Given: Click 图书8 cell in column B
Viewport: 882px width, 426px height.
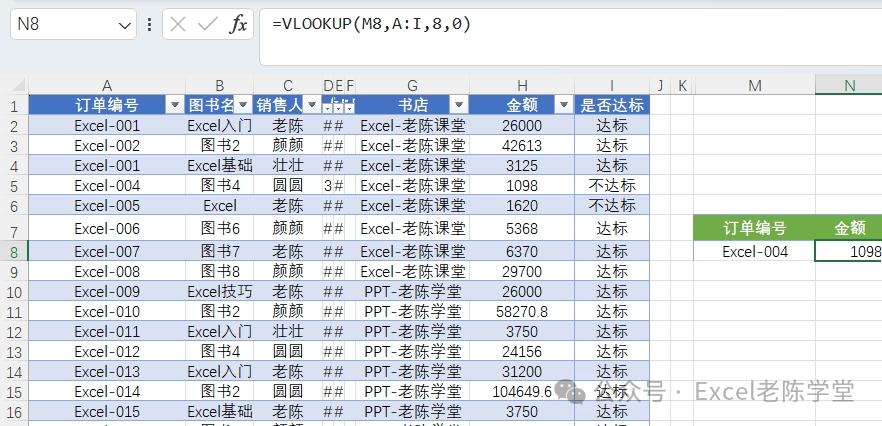Looking at the screenshot, I should click(219, 271).
